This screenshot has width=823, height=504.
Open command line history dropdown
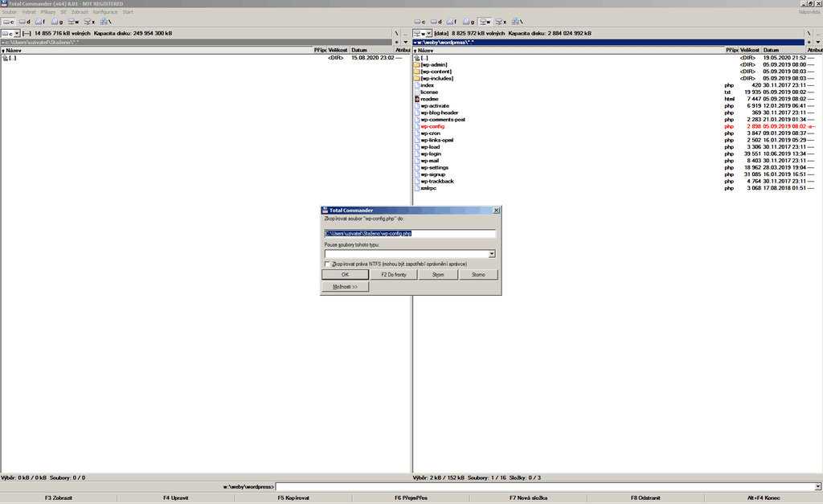[x=817, y=486]
